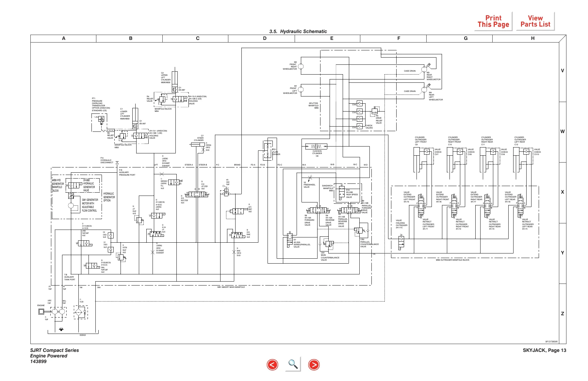The image size is (588, 381).
Task: Click the 'SKYJACK, Page 13' footer text
Action: point(544,350)
